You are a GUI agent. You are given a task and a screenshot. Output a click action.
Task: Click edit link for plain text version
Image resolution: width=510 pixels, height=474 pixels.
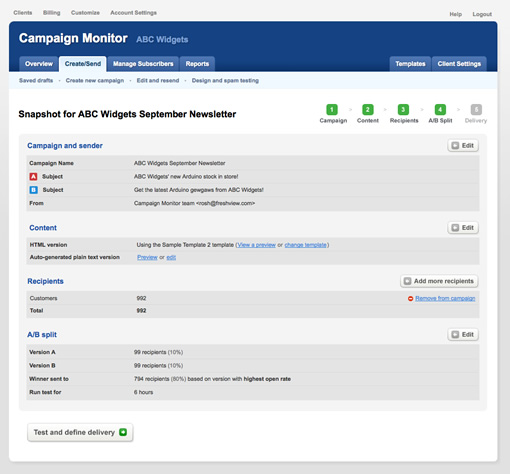pos(171,257)
